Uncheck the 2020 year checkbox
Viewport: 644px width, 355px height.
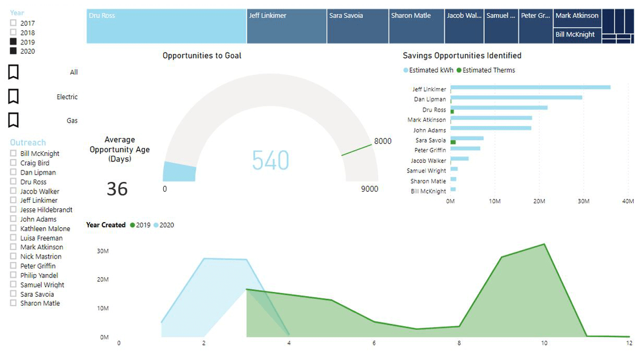[12, 51]
